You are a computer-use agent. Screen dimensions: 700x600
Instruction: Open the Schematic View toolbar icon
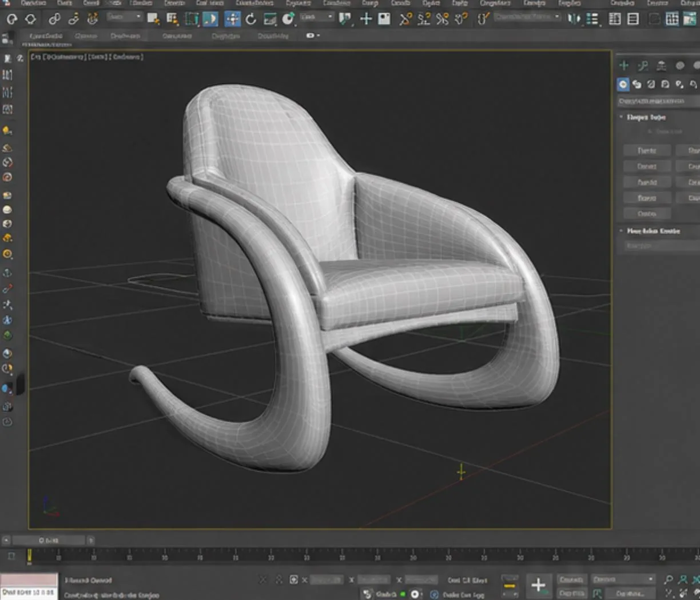672,19
